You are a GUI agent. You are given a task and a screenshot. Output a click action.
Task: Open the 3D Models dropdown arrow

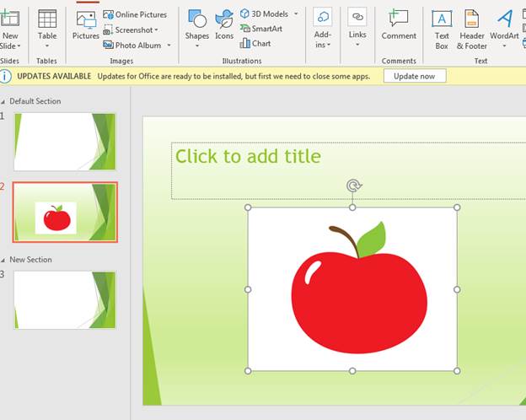coord(296,13)
